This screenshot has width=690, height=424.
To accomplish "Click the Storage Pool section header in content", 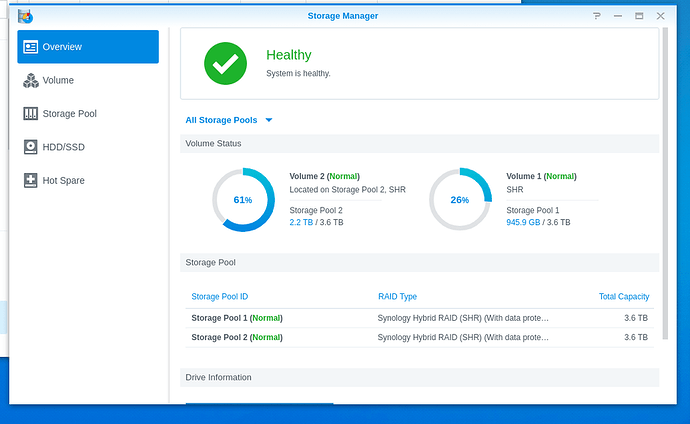I will [419, 263].
